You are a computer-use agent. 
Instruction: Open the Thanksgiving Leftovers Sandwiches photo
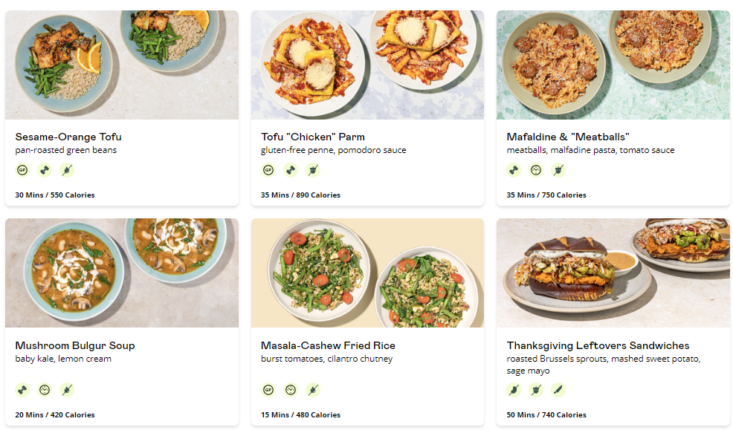click(613, 273)
